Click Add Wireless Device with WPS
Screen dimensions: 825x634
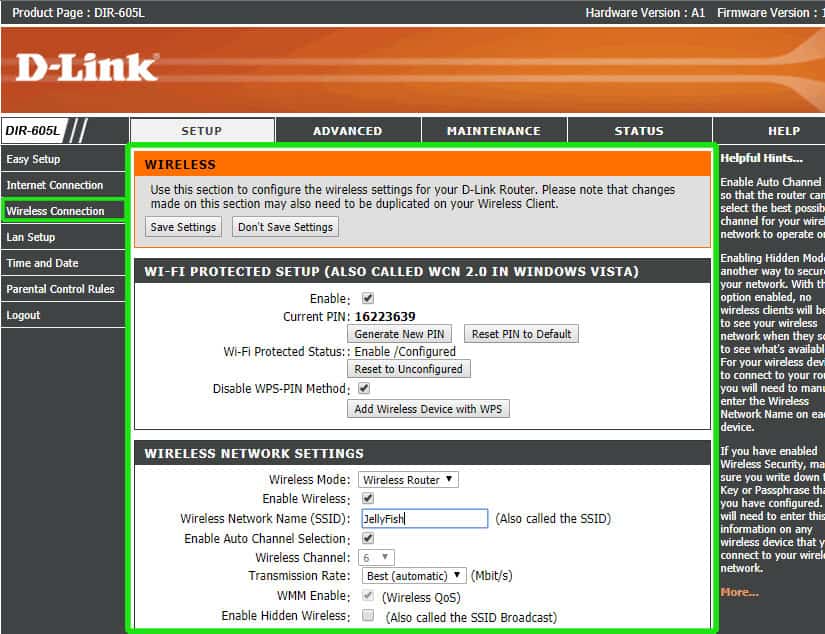pos(428,409)
